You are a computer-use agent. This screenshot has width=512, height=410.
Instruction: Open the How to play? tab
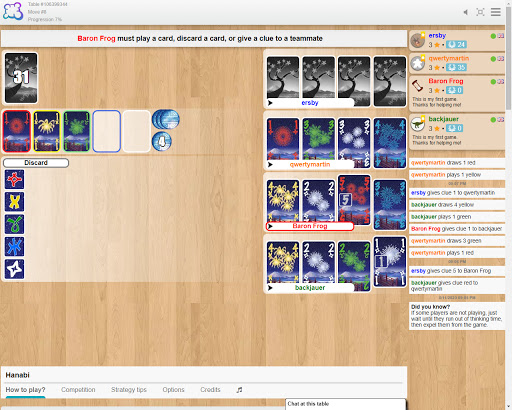(x=25, y=390)
